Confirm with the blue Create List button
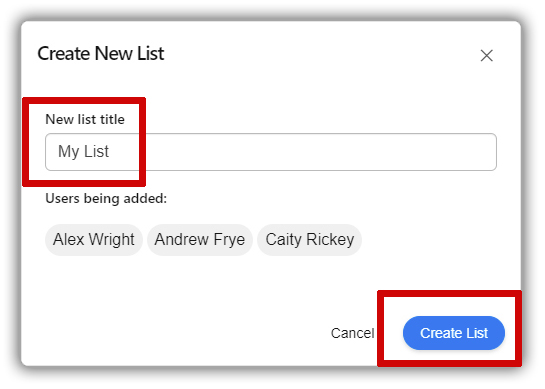The image size is (545, 389). (454, 333)
